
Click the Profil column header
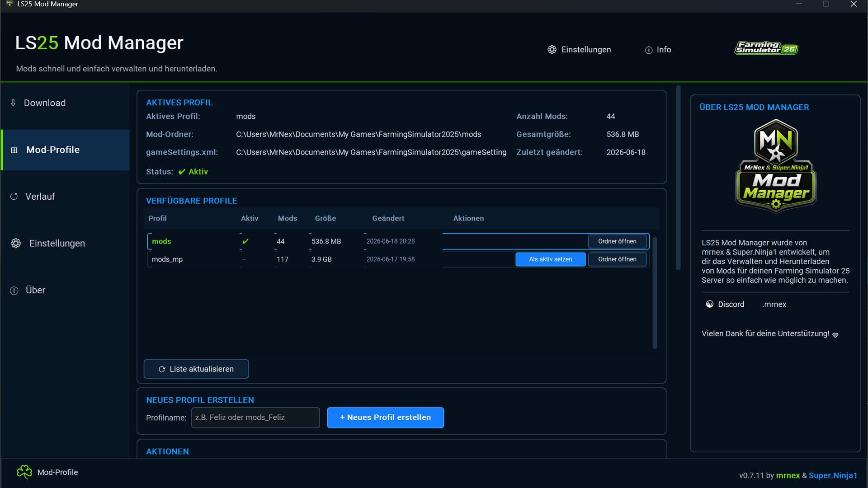tap(157, 218)
